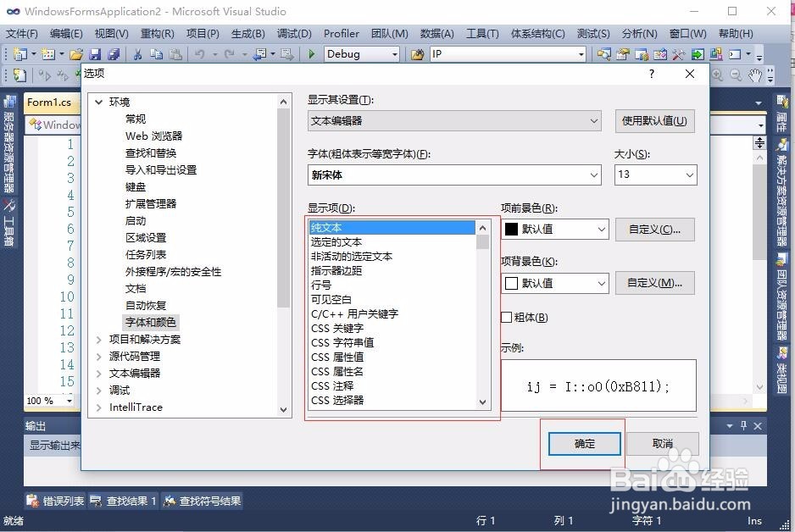Open the Profiler menu
The image size is (795, 532).
[342, 33]
